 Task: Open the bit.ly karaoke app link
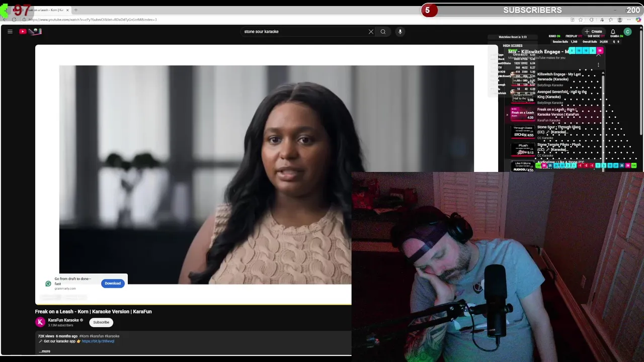98,341
